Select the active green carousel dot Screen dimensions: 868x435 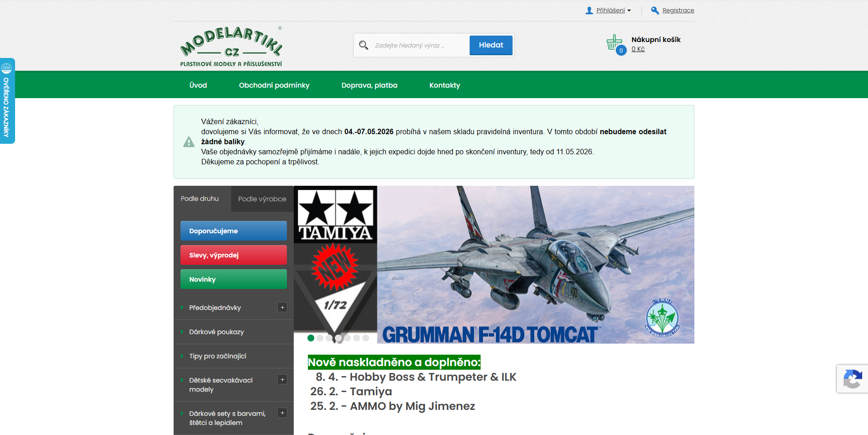pyautogui.click(x=311, y=338)
